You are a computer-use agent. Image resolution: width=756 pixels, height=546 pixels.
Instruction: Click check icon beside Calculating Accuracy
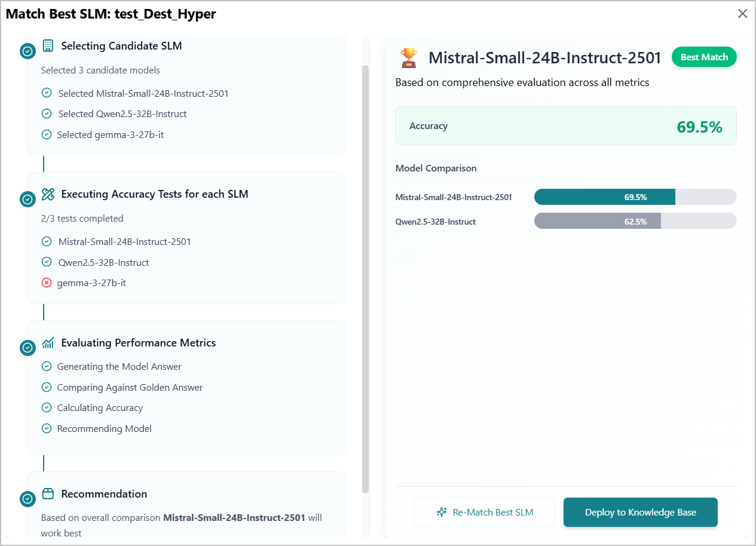point(47,407)
